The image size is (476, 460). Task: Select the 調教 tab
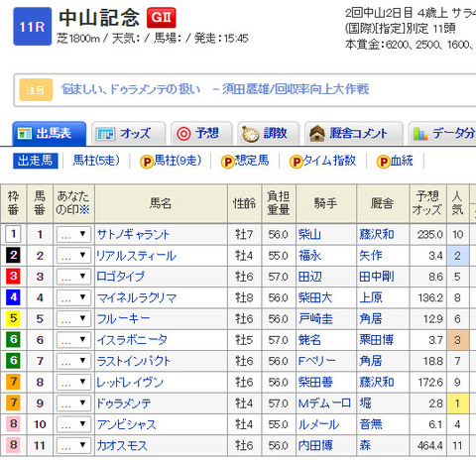(269, 134)
